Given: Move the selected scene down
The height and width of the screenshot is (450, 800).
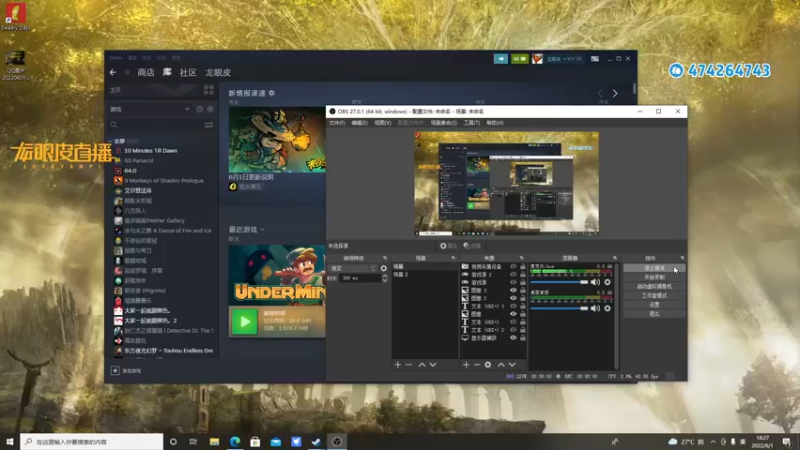Looking at the screenshot, I should (433, 365).
